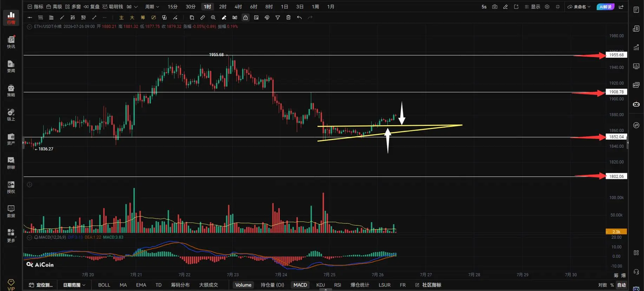Collapse the ETH/USDT legend chevron
The width and height of the screenshot is (644, 291).
click(29, 27)
